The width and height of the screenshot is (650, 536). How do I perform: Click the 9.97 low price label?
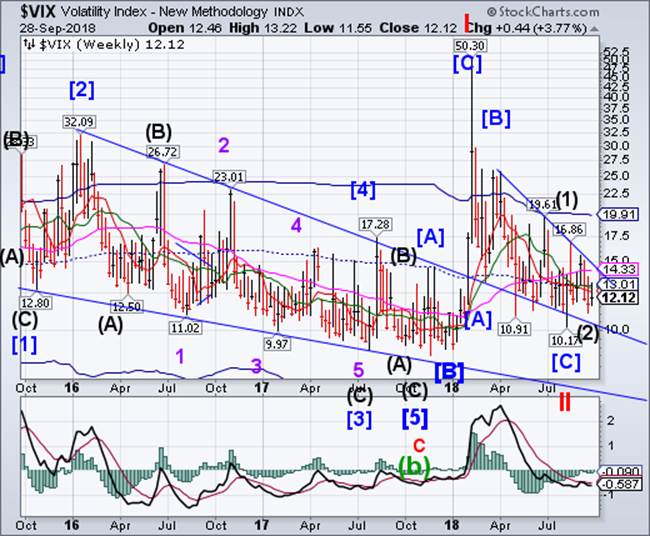click(277, 343)
